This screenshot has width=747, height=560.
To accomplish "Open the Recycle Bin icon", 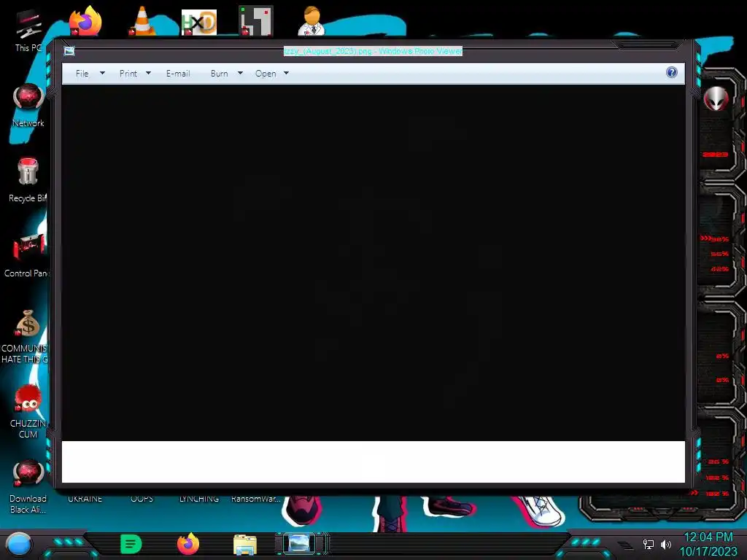I will (x=28, y=180).
